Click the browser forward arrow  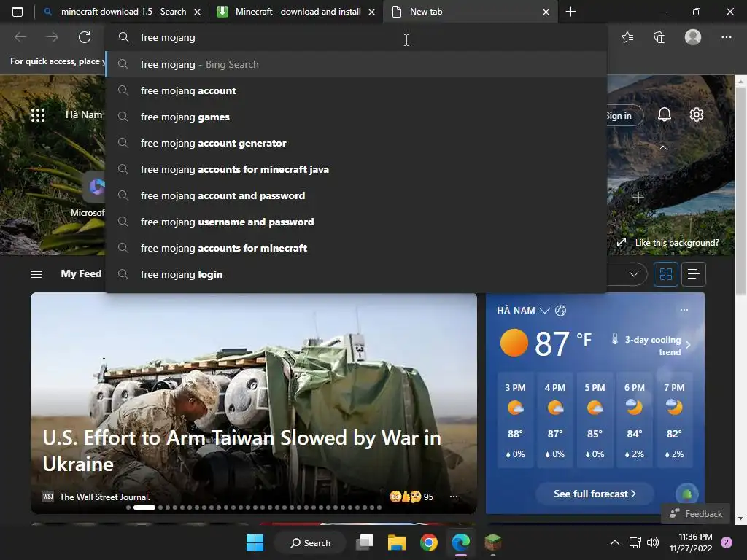coord(53,37)
